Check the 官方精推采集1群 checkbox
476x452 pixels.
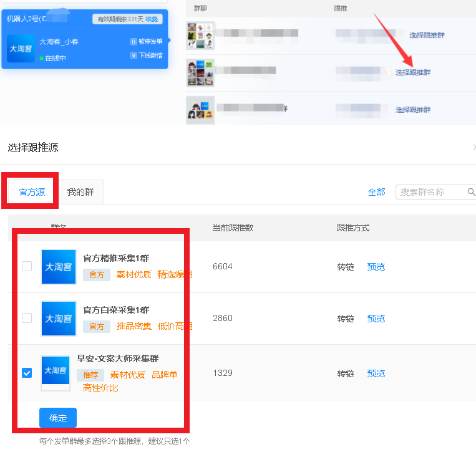(27, 266)
